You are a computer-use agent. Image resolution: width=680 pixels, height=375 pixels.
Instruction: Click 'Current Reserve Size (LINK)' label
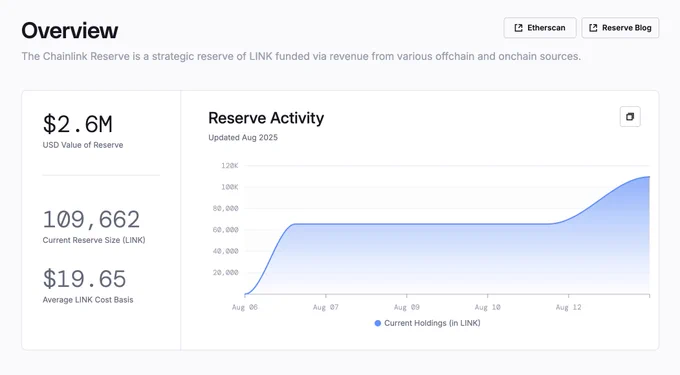pos(94,240)
